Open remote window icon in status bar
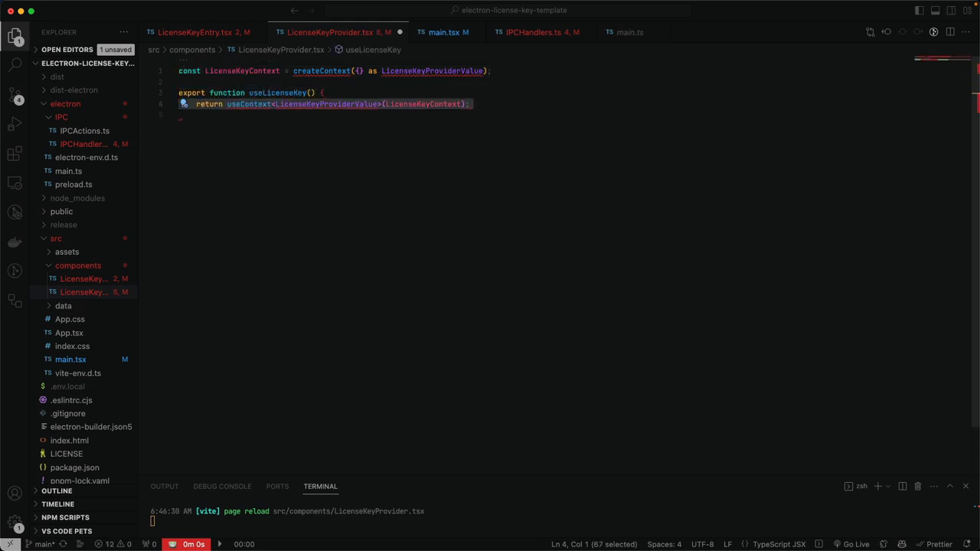Image resolution: width=980 pixels, height=551 pixels. click(10, 544)
